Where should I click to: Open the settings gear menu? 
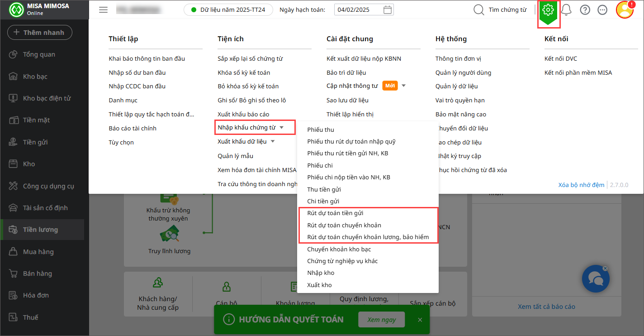[549, 10]
